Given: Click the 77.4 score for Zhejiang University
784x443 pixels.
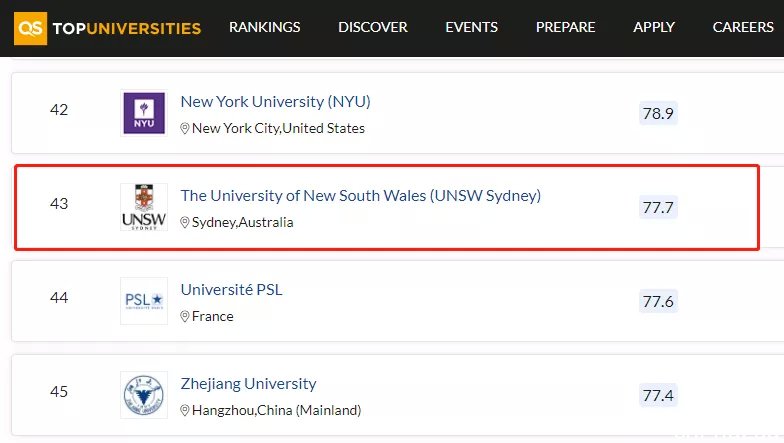Looking at the screenshot, I should coord(658,396).
